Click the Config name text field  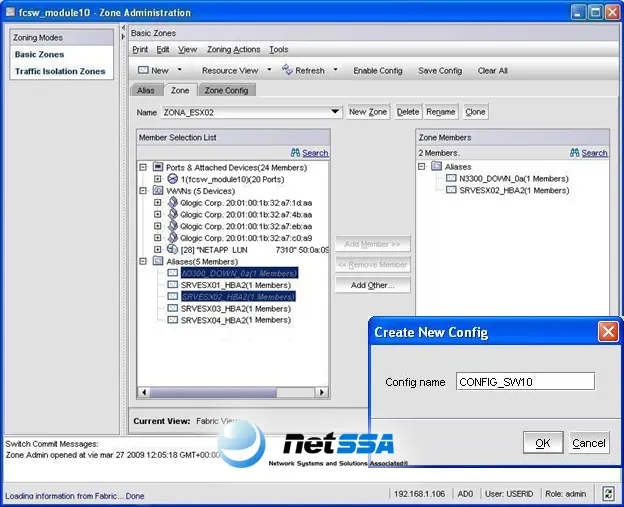[525, 381]
